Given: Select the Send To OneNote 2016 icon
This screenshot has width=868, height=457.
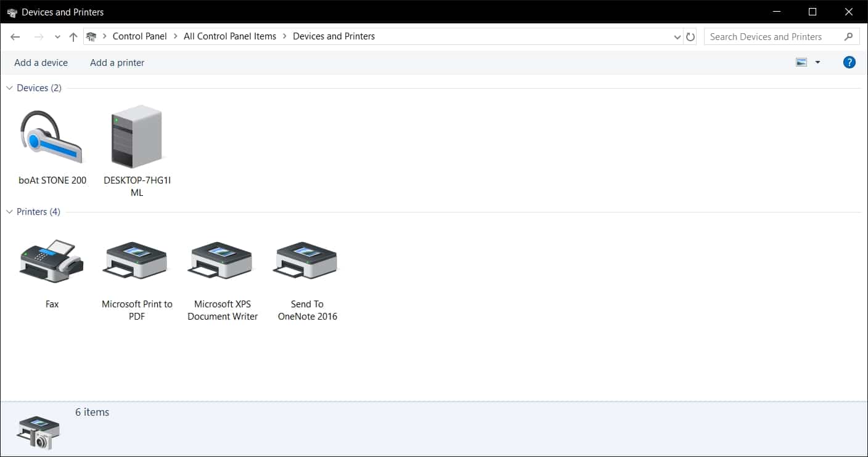Looking at the screenshot, I should tap(307, 261).
